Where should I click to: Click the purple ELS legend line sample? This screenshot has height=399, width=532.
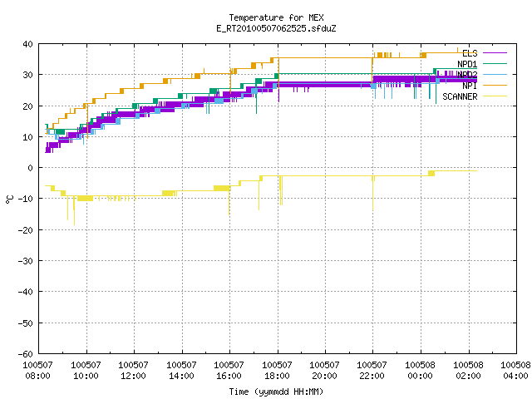click(x=495, y=53)
